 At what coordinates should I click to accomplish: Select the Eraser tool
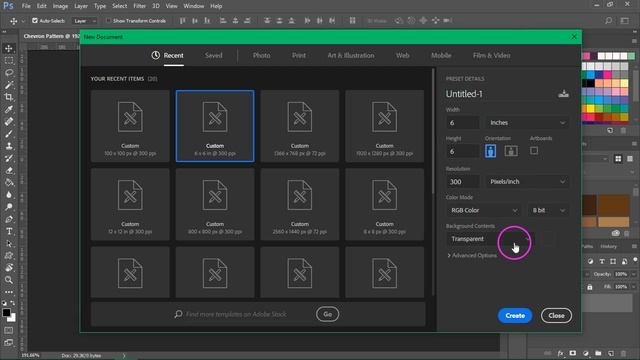(9, 170)
